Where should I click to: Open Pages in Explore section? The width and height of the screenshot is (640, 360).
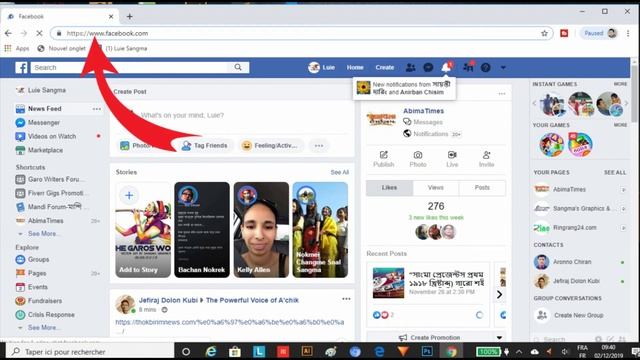(x=31, y=273)
